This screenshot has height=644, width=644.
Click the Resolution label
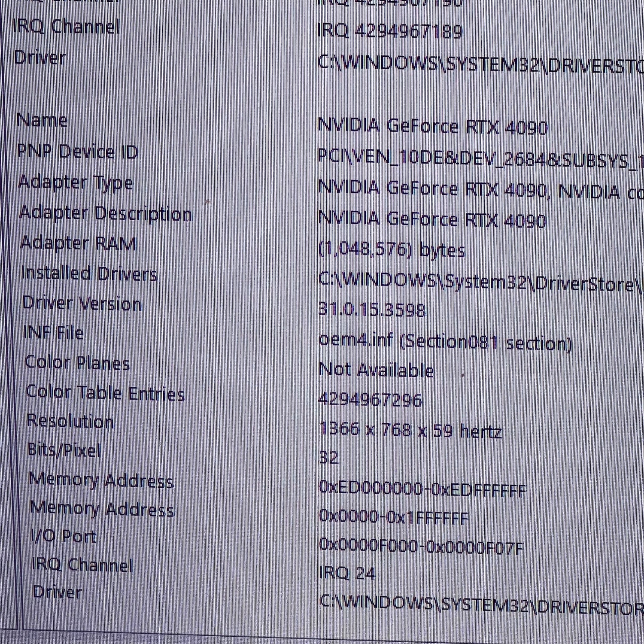click(70, 421)
